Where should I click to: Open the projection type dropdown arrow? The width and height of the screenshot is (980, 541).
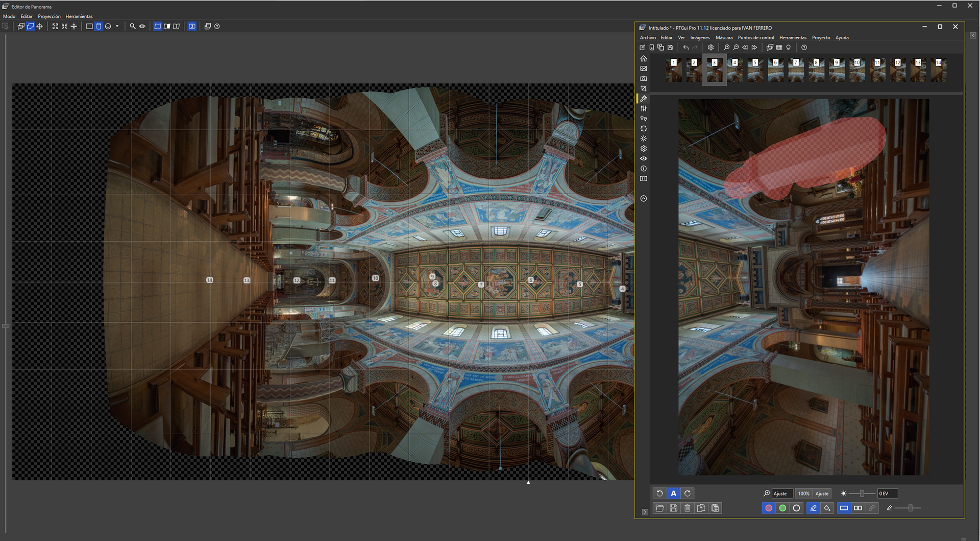(x=117, y=26)
